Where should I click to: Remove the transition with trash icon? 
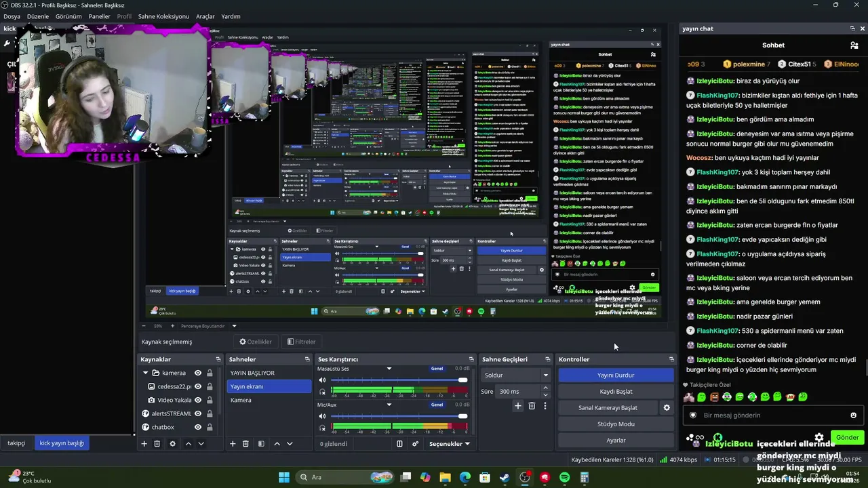pos(532,406)
